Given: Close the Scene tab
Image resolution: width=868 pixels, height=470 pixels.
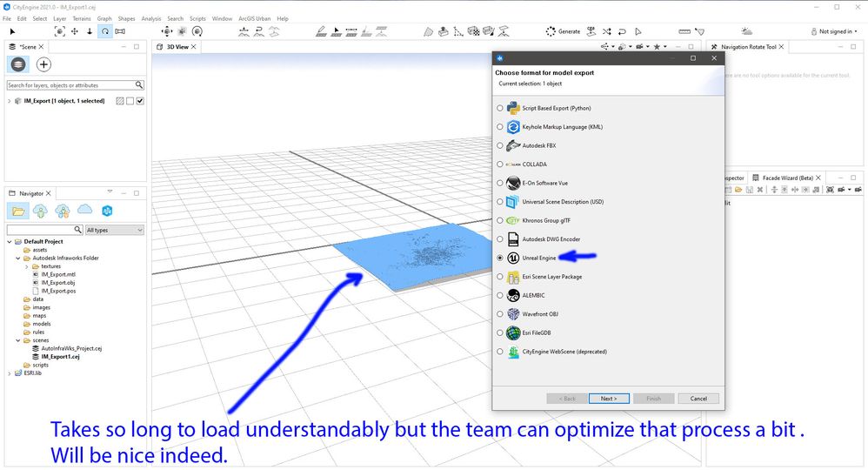Looking at the screenshot, I should (x=41, y=46).
